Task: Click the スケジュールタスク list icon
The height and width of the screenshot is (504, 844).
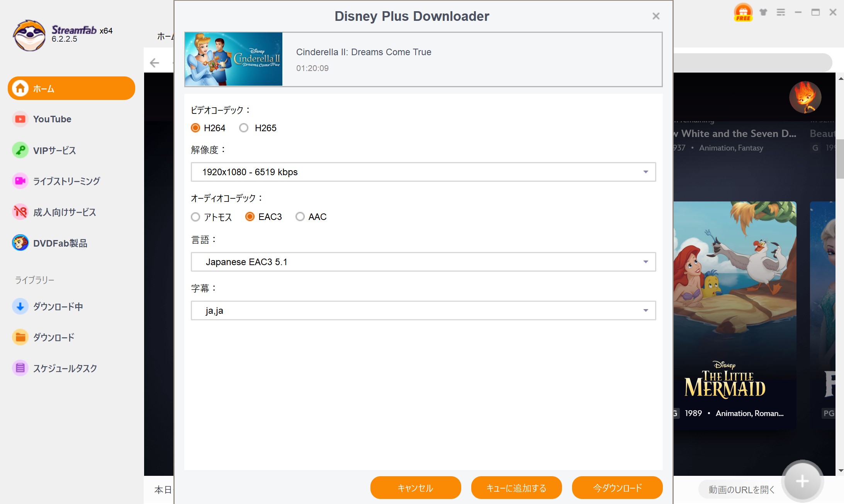Action: click(x=20, y=368)
